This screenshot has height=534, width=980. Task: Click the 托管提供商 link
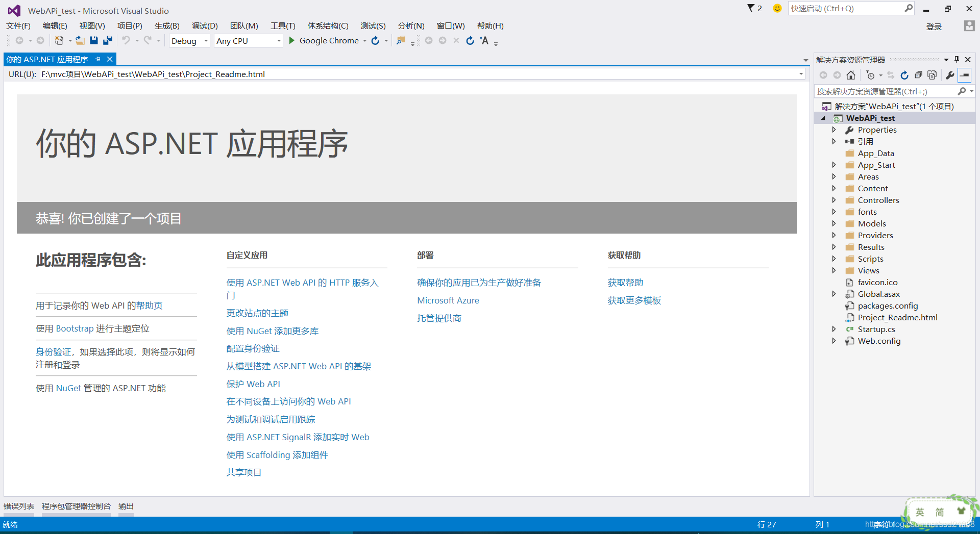click(439, 318)
